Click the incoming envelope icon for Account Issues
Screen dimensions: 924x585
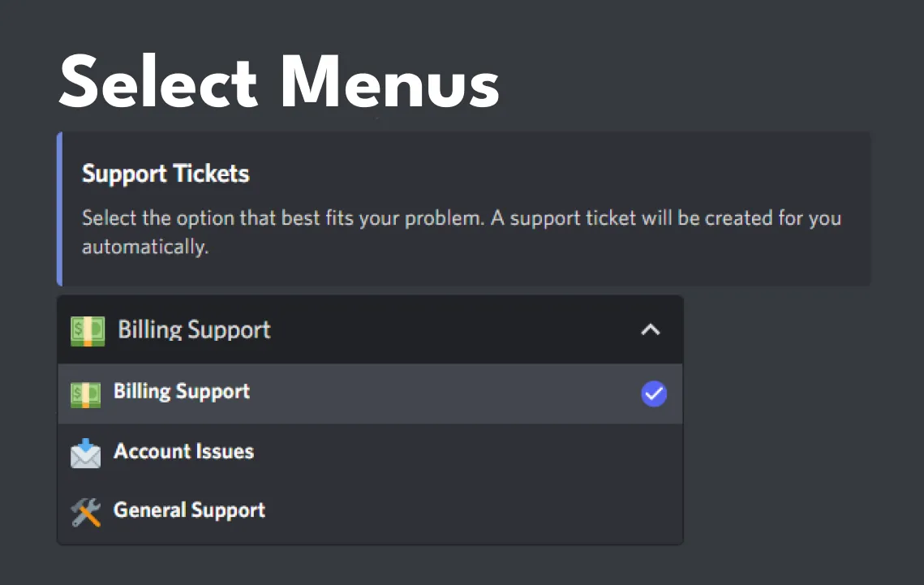[x=84, y=451]
